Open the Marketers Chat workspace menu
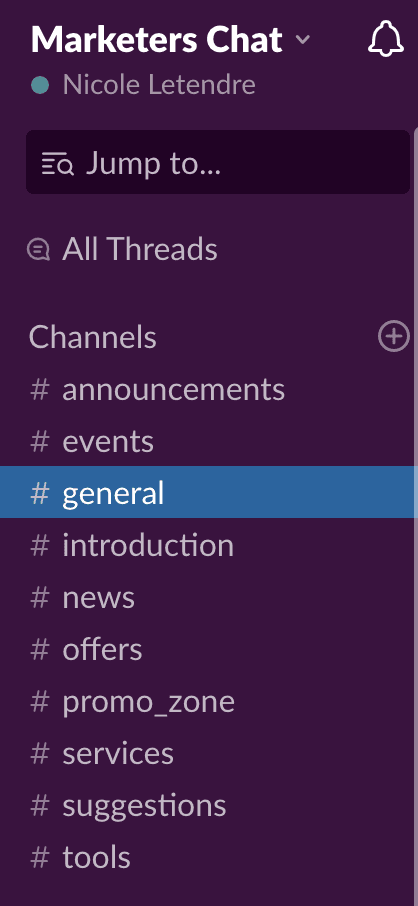 coord(157,39)
